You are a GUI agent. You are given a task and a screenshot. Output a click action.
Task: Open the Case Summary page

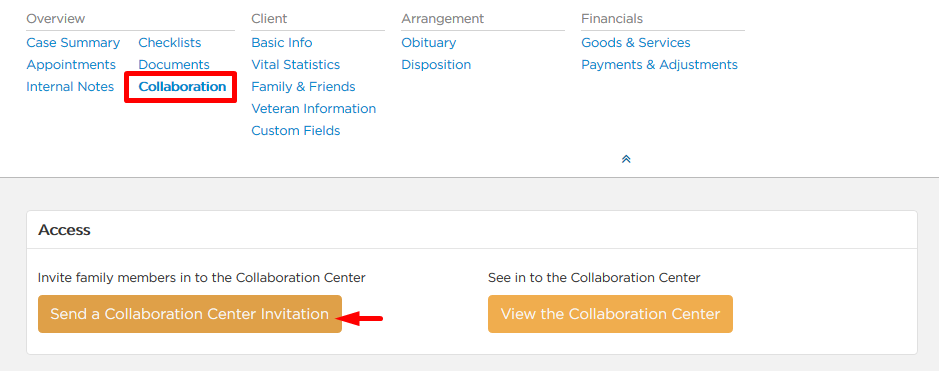point(73,43)
